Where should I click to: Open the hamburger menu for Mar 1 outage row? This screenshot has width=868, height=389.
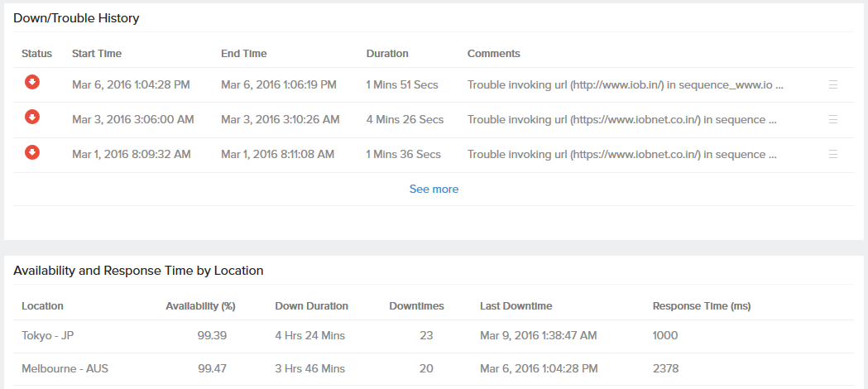click(833, 154)
